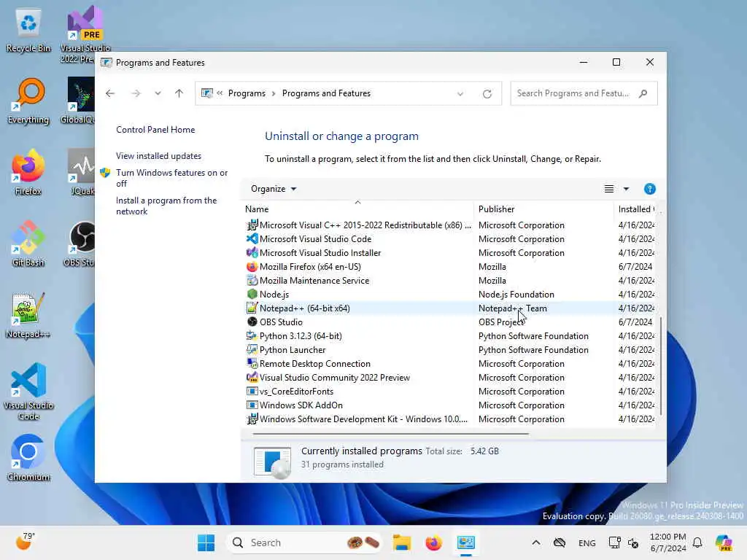Open the recent locations dropdown arrow
This screenshot has height=560, width=747.
[158, 94]
